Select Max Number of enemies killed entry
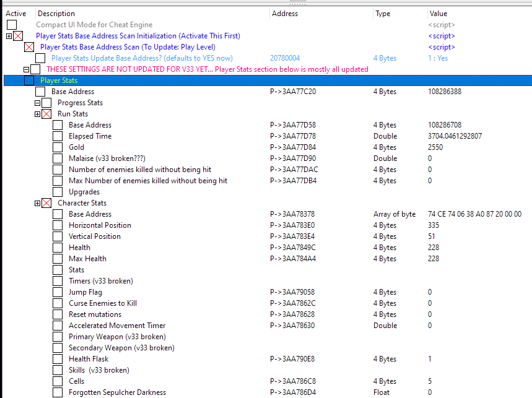This screenshot has width=532, height=398. [x=148, y=181]
